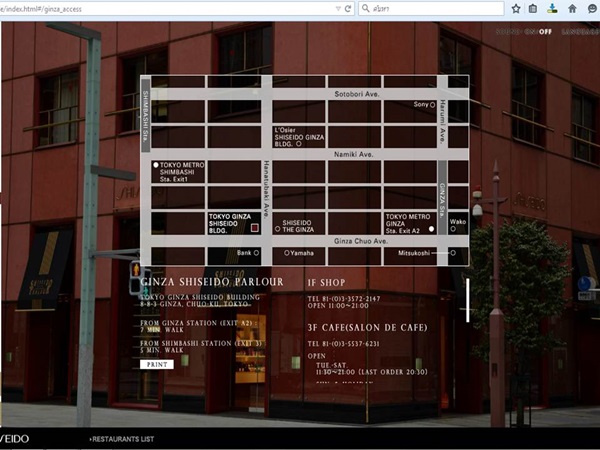Open the LANGUAGE menu
Screen dimensions: 600x450
click(x=580, y=32)
